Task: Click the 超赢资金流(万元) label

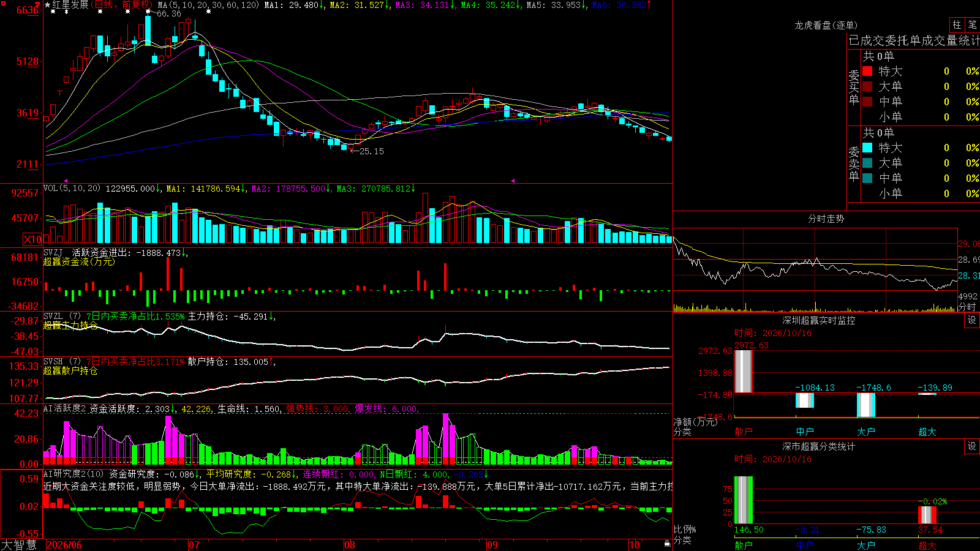Action: [79, 261]
